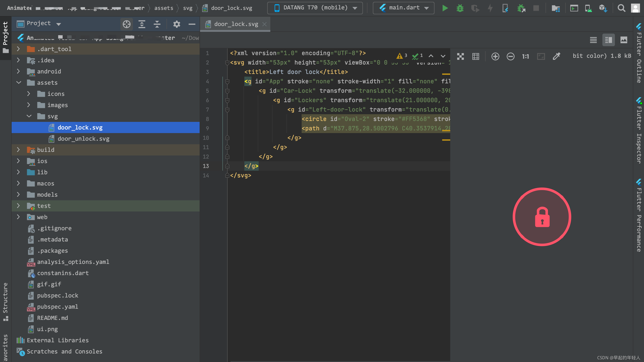Collapse the svg folder in assets
The image size is (644, 362).
pos(29,116)
